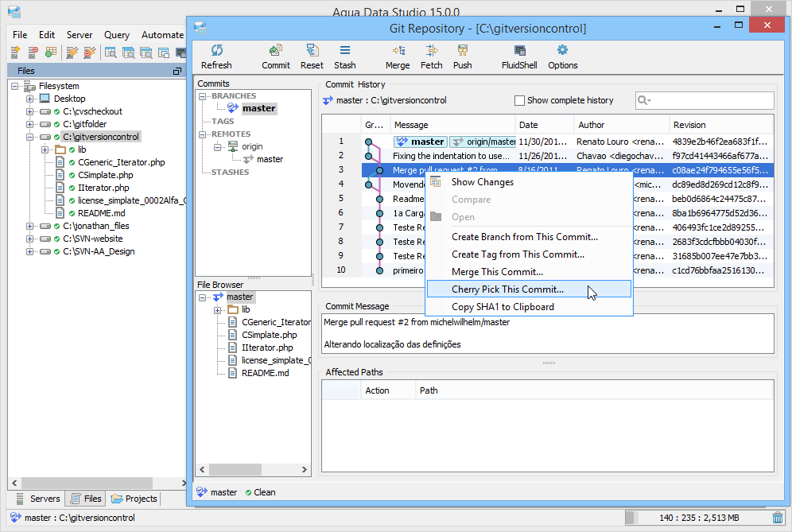This screenshot has width=792, height=532.
Task: Choose Cherry Pick This Commit
Action: coord(530,289)
